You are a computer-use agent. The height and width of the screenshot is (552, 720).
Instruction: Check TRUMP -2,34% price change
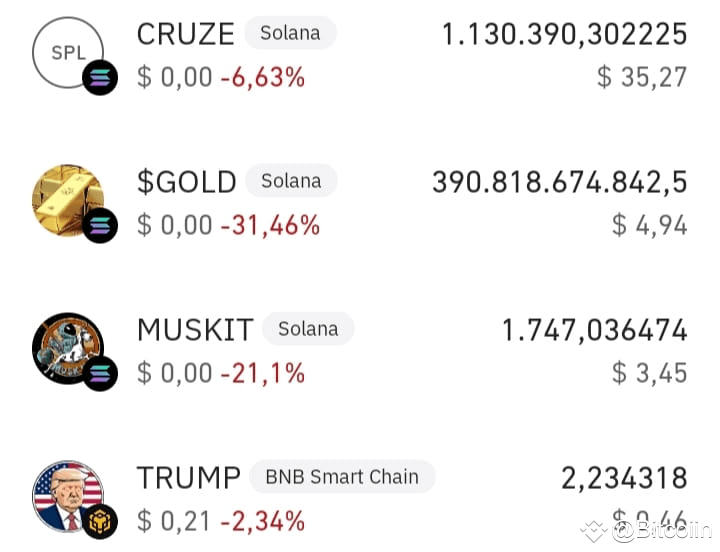263,521
